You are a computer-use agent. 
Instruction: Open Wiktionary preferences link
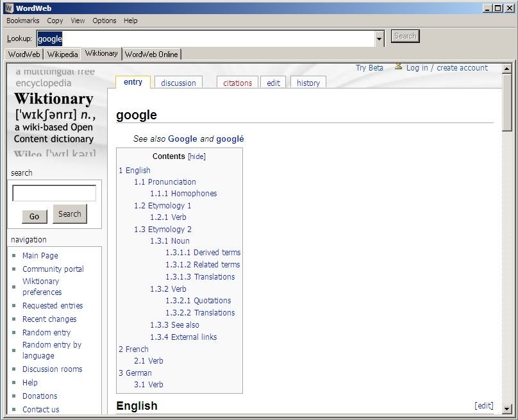tap(42, 287)
